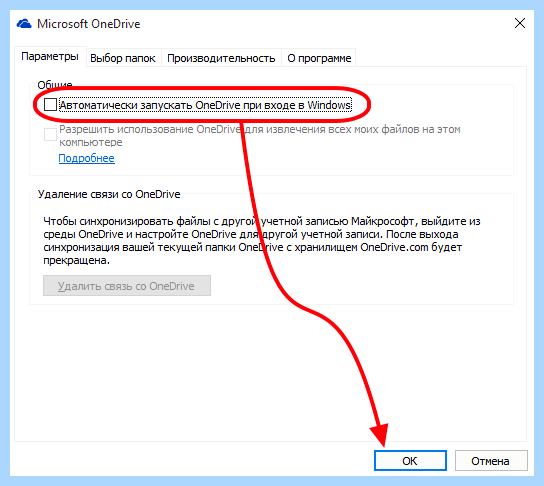Open the Выбор папок tab
Image resolution: width=544 pixels, height=486 pixels.
(123, 58)
